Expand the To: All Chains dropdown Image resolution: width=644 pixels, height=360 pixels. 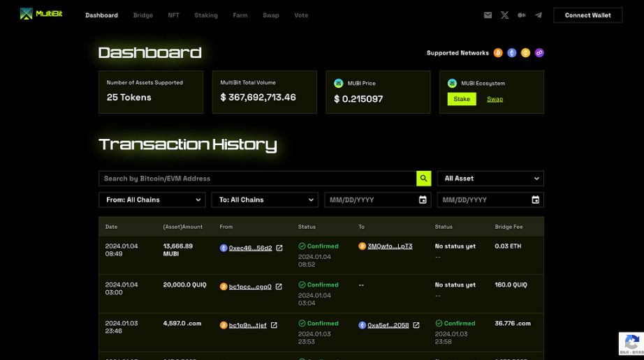[265, 200]
